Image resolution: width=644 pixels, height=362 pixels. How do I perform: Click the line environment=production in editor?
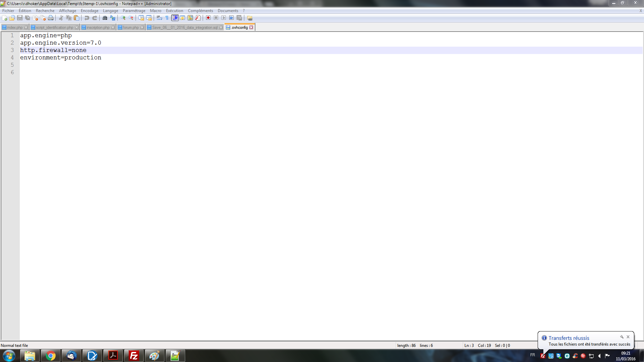pos(61,58)
